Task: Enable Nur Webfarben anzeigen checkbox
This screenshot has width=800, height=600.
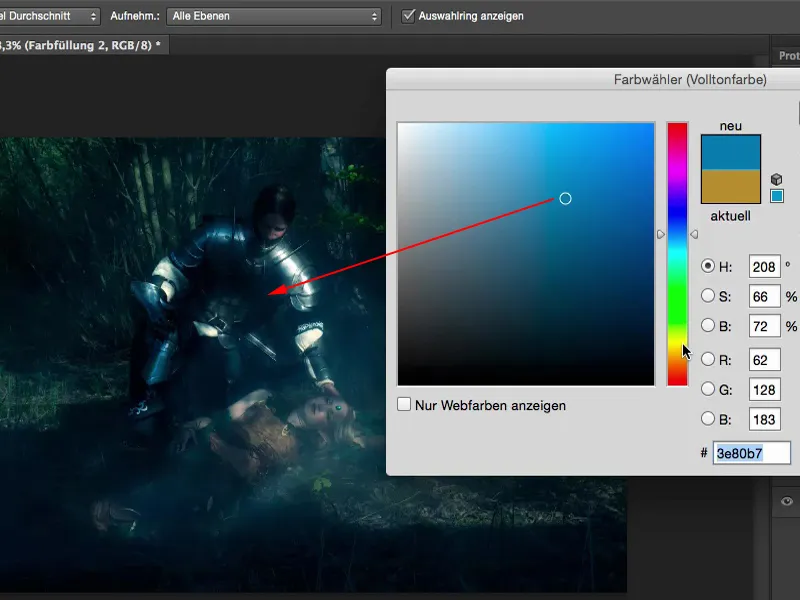Action: pyautogui.click(x=404, y=405)
